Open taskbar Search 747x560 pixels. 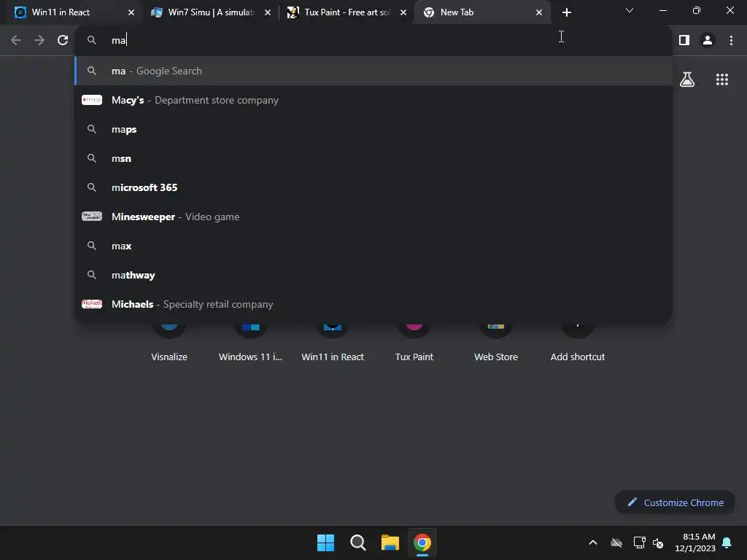coord(357,542)
